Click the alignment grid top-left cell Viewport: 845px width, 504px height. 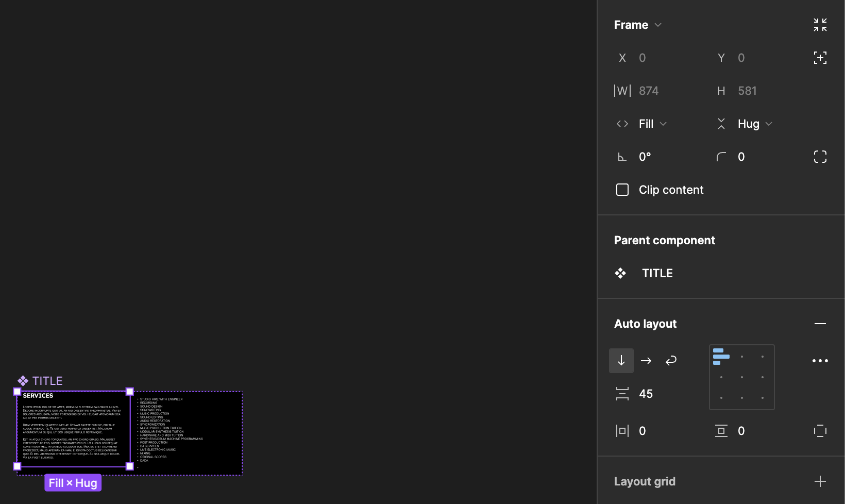[721, 357]
